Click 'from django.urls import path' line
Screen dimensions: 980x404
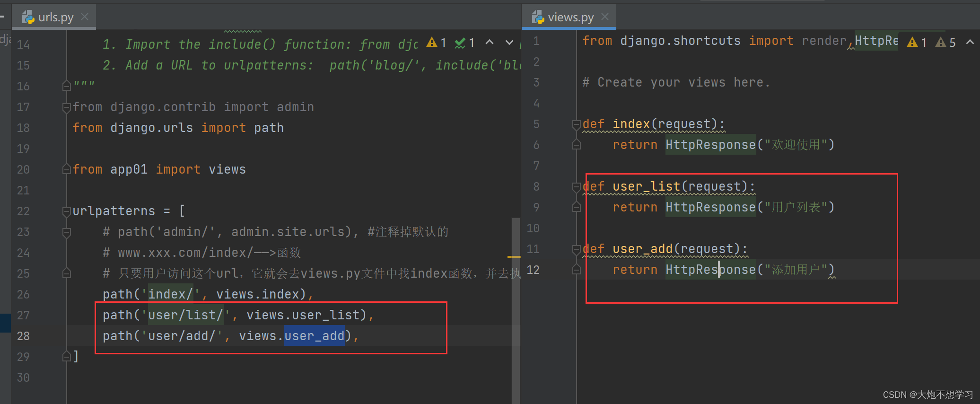click(x=178, y=128)
